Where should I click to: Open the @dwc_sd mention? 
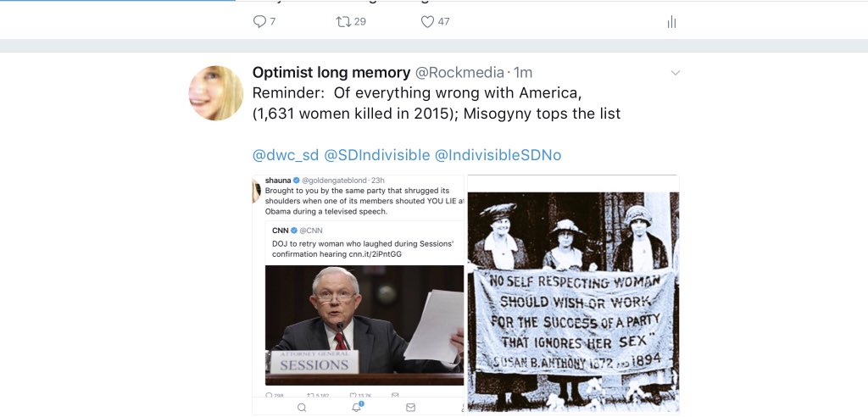(x=285, y=155)
